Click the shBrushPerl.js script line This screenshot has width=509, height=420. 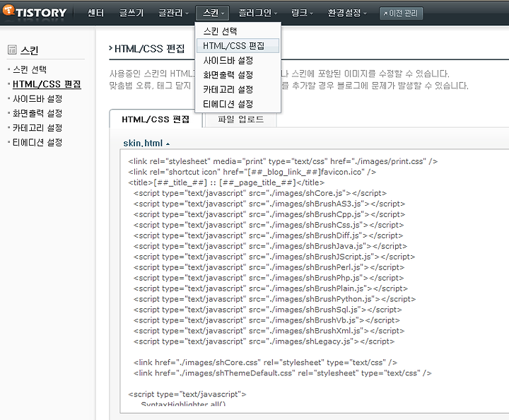269,267
